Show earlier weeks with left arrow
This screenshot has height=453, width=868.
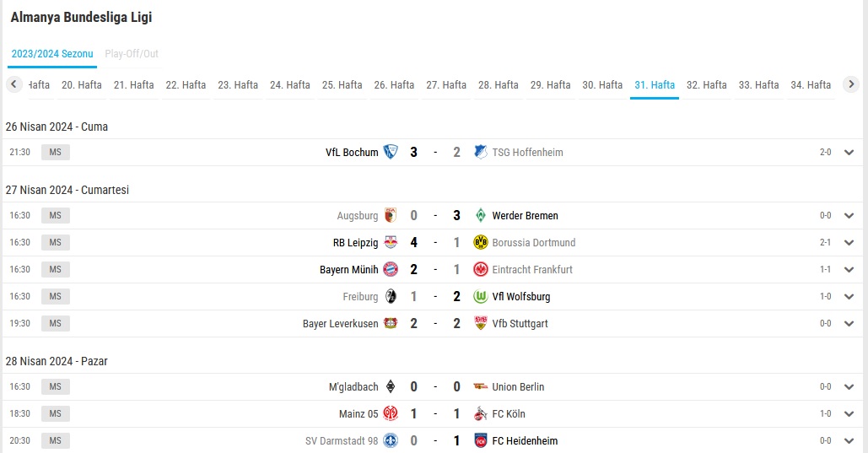[13, 84]
